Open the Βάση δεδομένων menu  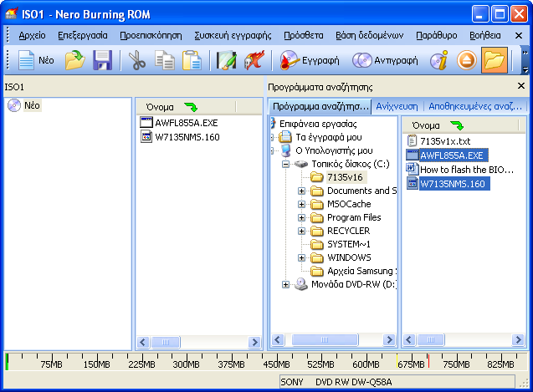click(370, 35)
